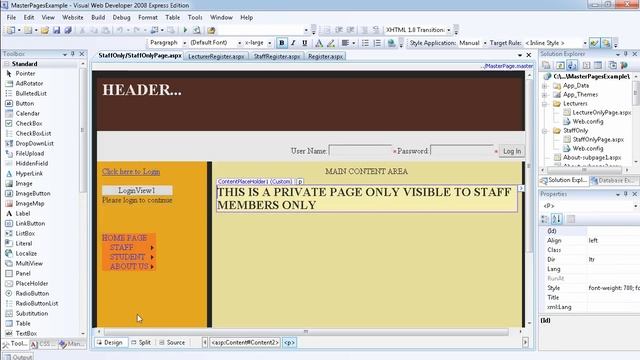The height and width of the screenshot is (360, 640).
Task: Select the Label control in Toolbox
Action: [22, 213]
